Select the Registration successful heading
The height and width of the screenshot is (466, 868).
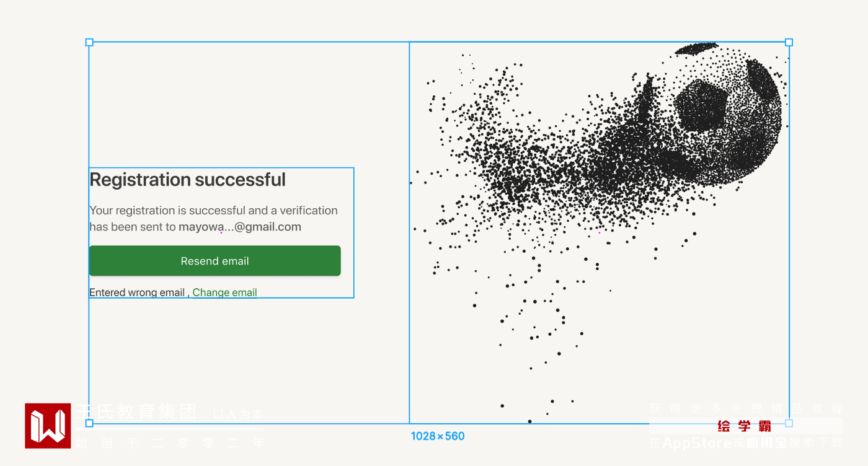tap(188, 180)
